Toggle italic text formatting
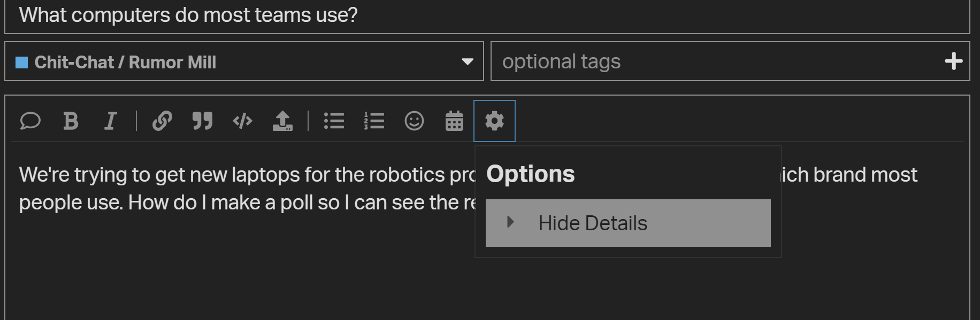 [x=110, y=121]
